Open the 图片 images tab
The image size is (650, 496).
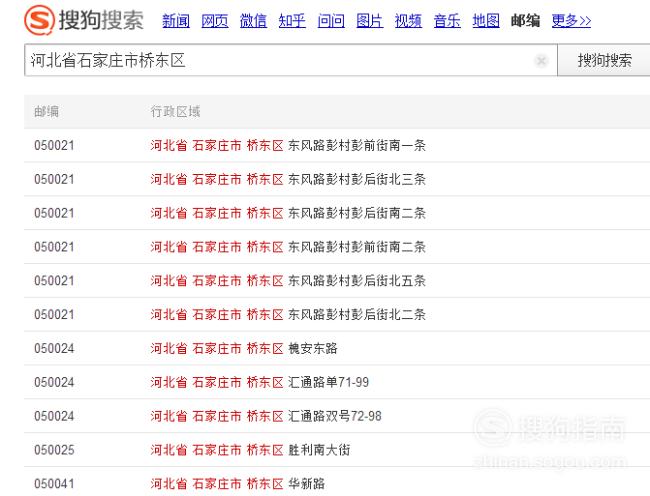tap(370, 20)
